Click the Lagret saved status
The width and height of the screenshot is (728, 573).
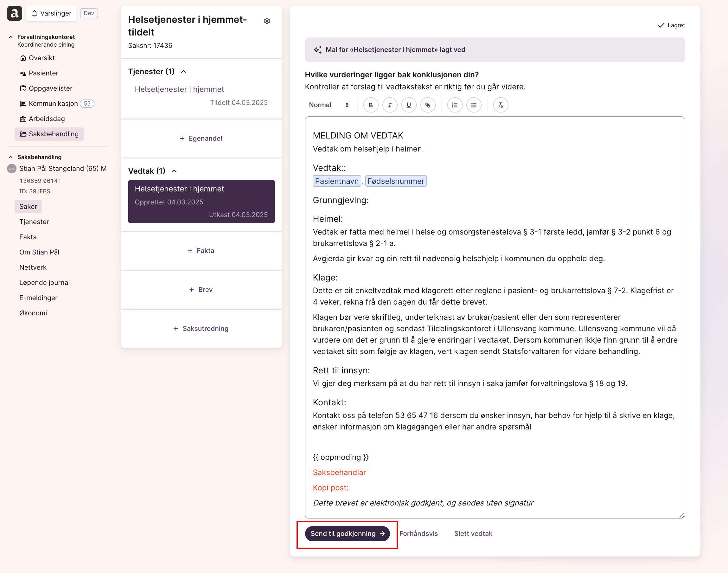tap(671, 25)
